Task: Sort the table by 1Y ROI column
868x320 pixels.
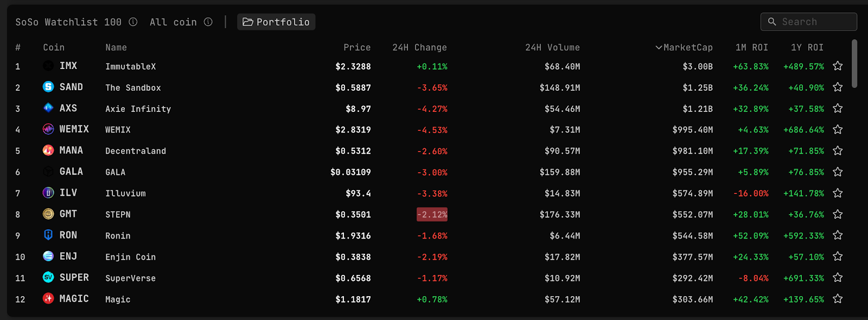Action: pos(807,48)
